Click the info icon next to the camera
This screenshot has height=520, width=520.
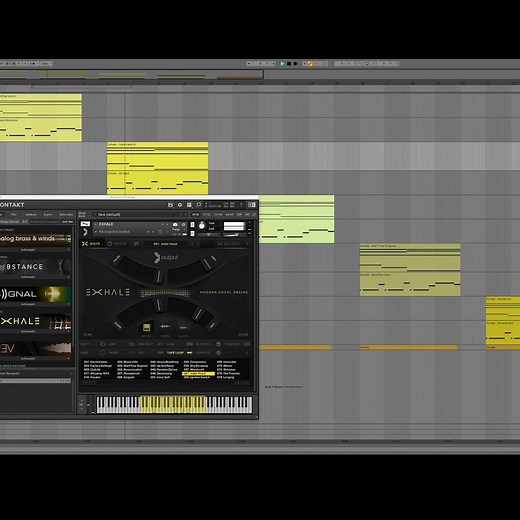click(x=183, y=224)
